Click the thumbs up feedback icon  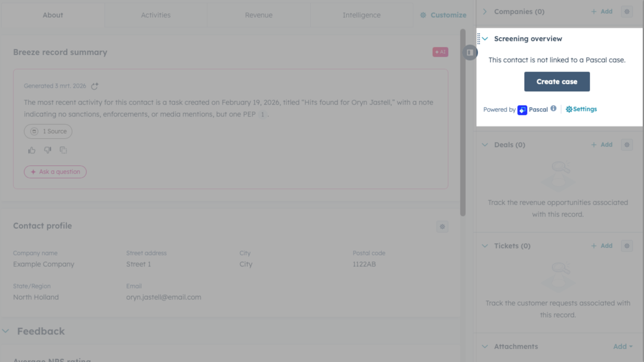tap(32, 150)
